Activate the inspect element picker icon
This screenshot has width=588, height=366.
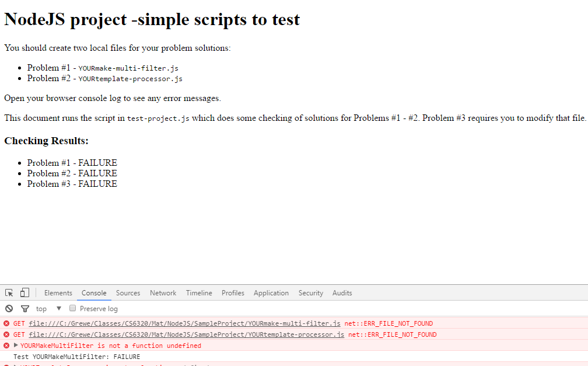[9, 293]
